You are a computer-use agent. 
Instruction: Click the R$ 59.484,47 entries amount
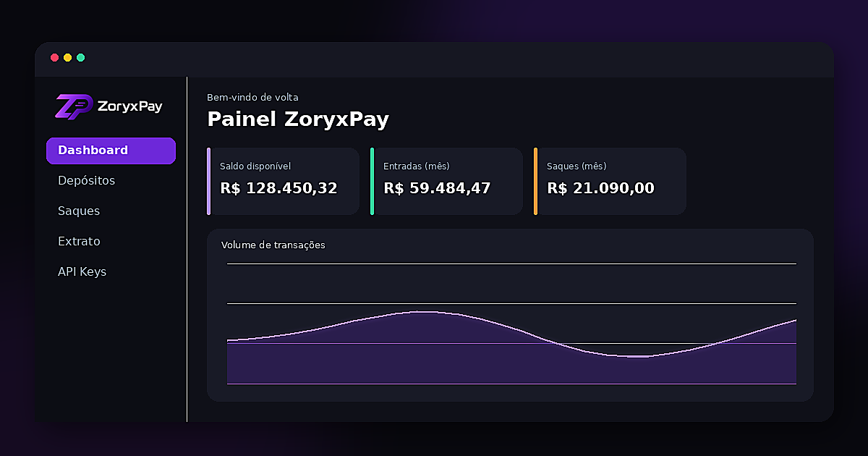click(x=437, y=188)
